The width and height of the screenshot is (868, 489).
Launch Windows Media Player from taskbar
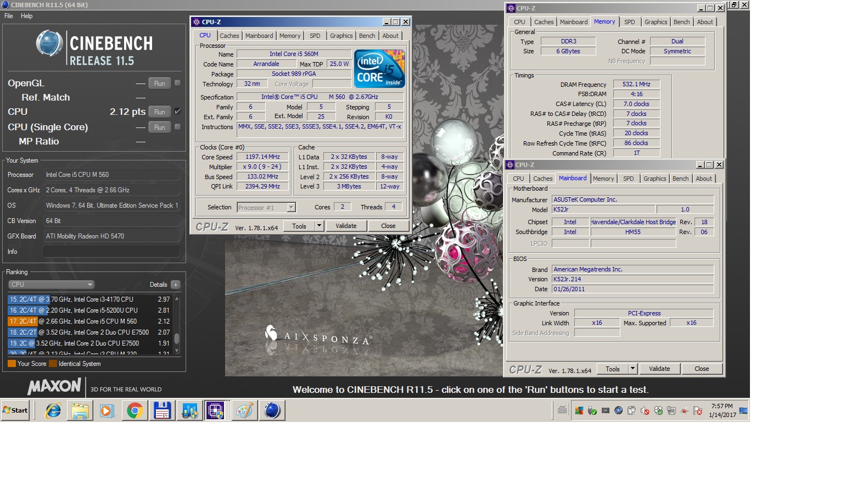(x=107, y=410)
